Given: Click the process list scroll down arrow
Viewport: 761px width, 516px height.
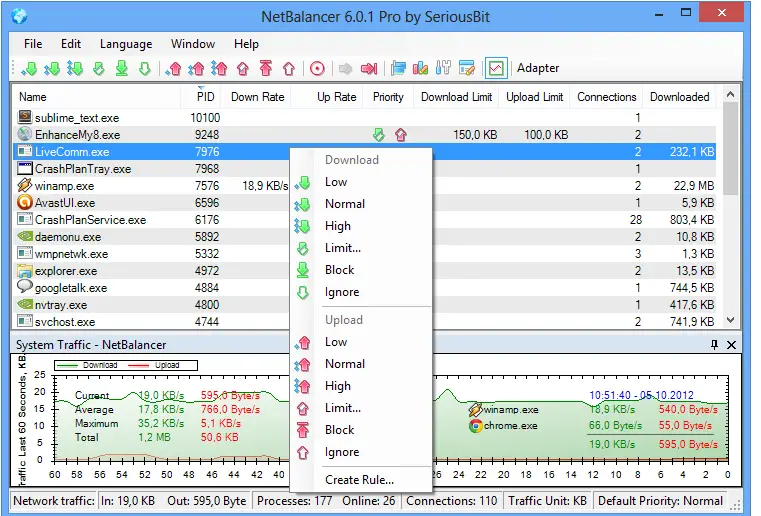Looking at the screenshot, I should pos(730,320).
